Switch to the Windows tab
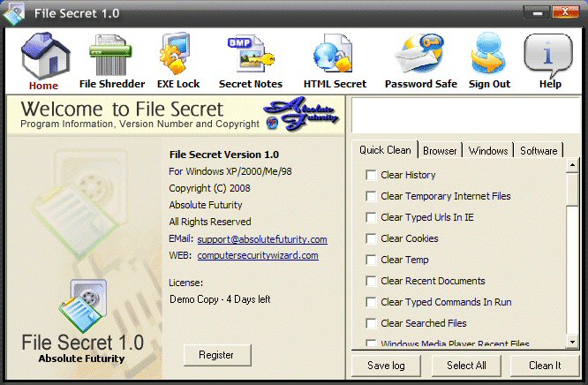The height and width of the screenshot is (385, 588). [x=488, y=151]
